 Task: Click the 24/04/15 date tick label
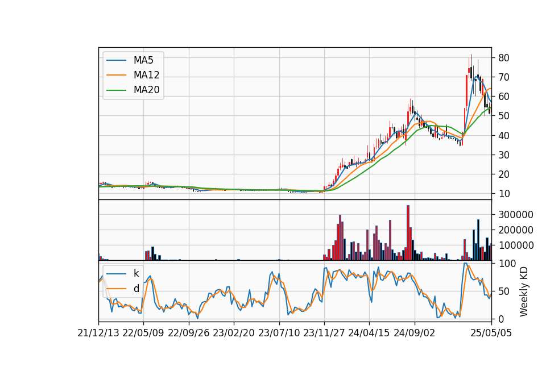point(369,333)
